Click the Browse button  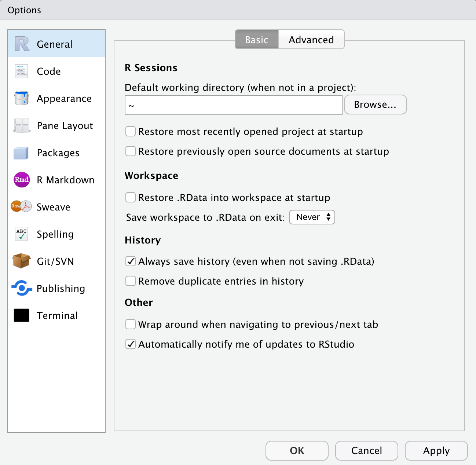(375, 105)
